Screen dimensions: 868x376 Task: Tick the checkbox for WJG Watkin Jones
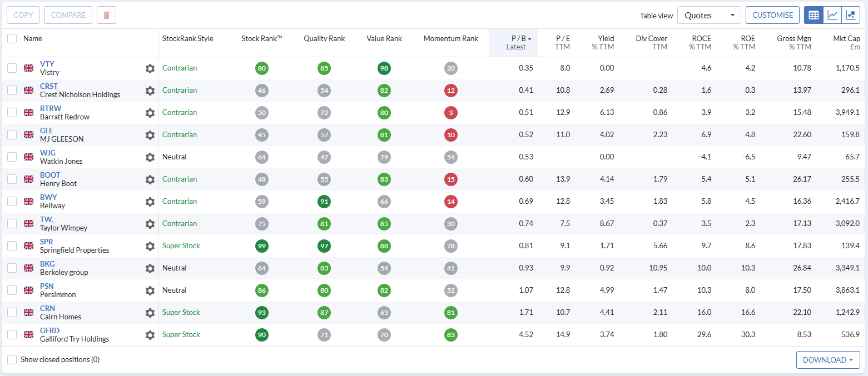click(12, 157)
